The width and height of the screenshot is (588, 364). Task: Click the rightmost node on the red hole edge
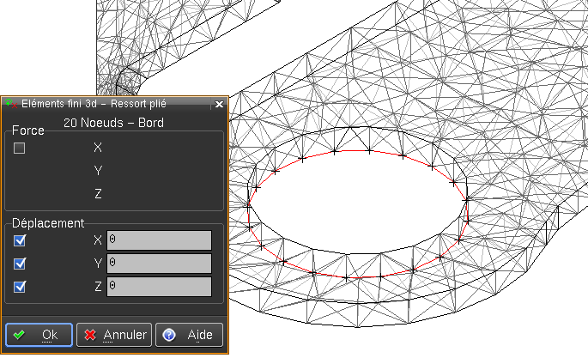pyautogui.click(x=467, y=200)
